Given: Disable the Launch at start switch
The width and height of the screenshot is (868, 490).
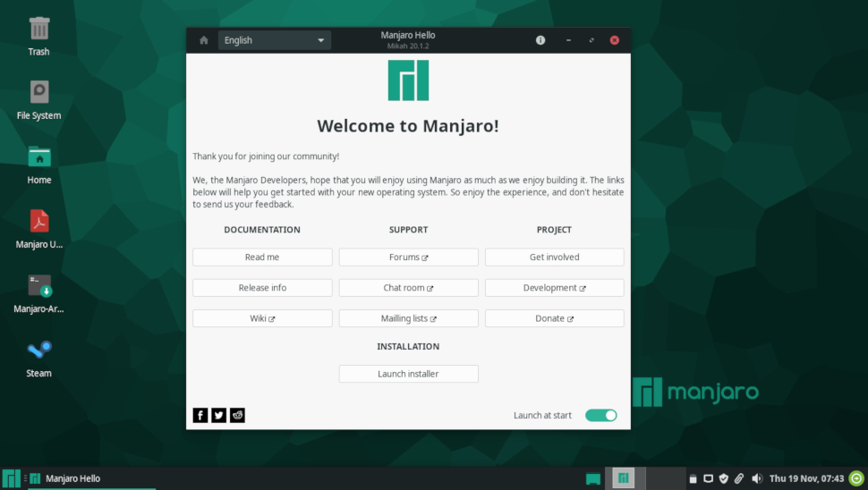Looking at the screenshot, I should coord(601,416).
